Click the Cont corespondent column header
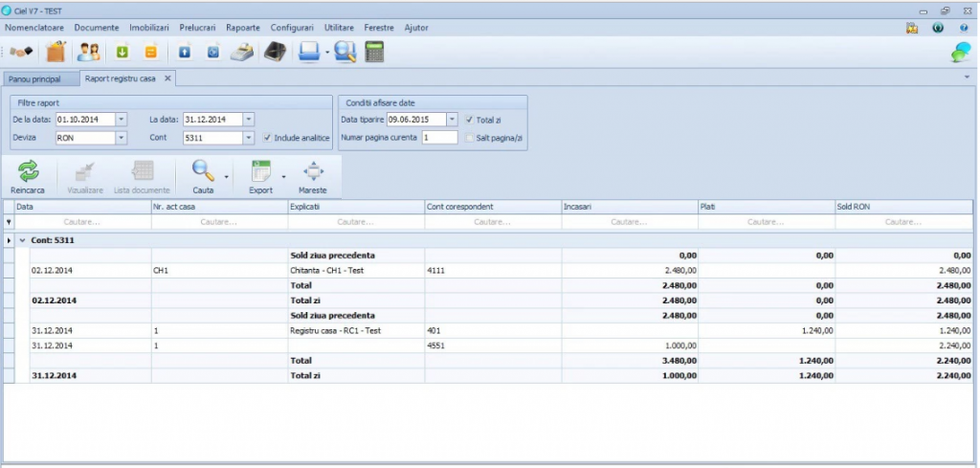 [493, 206]
